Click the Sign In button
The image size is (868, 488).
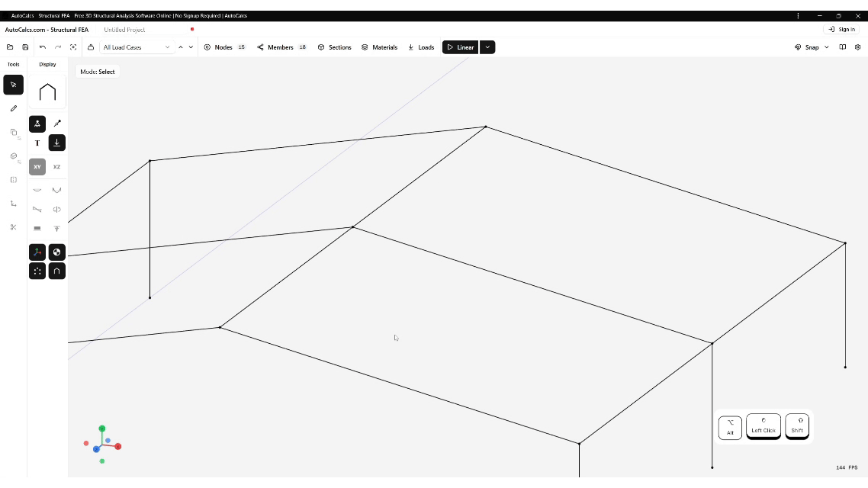coord(843,30)
